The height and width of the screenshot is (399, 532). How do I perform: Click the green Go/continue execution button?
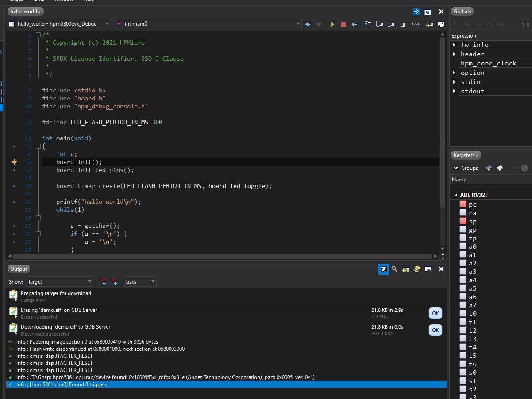point(332,24)
